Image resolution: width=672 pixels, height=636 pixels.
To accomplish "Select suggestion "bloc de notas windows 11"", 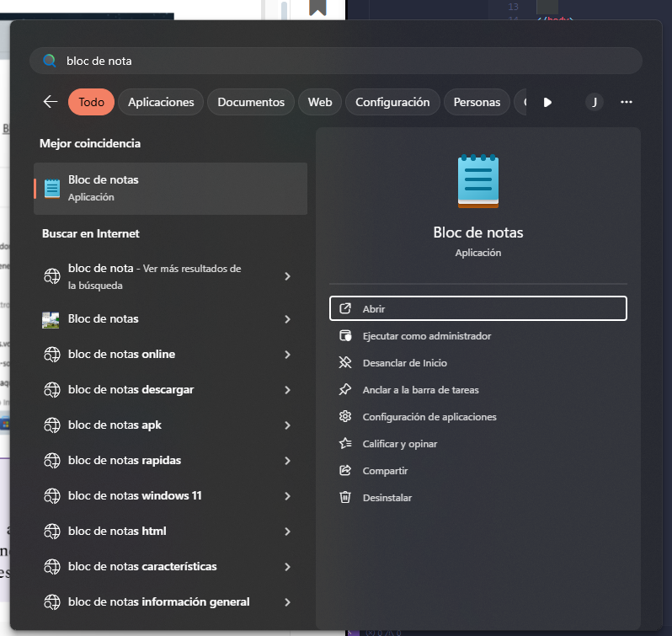I will [170, 496].
